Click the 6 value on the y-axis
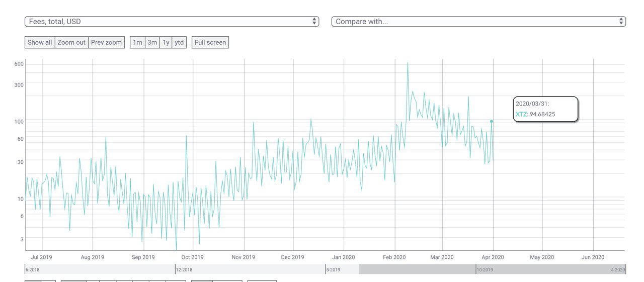Screen dimensions: 644x282 point(22,216)
